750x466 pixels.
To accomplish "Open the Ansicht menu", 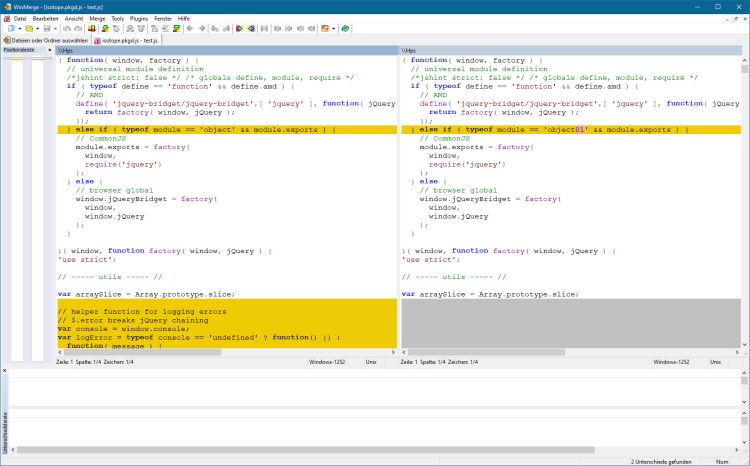I will (x=74, y=18).
